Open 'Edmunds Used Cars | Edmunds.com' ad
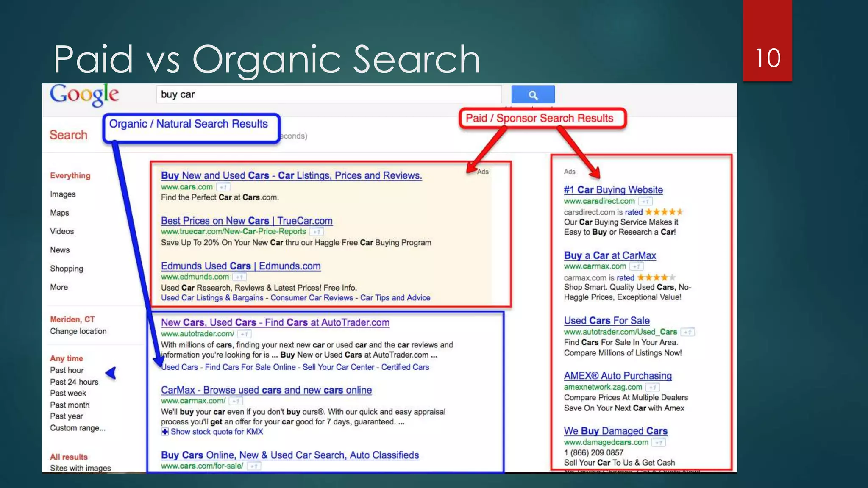Image resolution: width=868 pixels, height=488 pixels. (x=241, y=266)
